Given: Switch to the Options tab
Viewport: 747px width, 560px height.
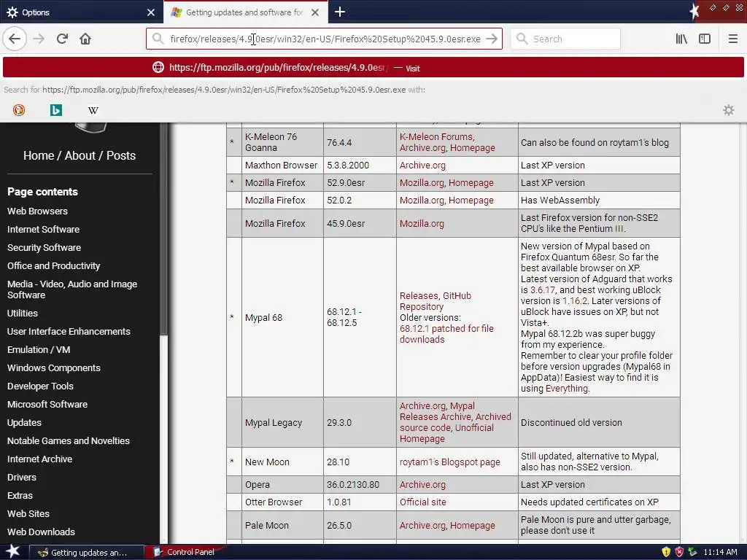Looking at the screenshot, I should pos(82,12).
